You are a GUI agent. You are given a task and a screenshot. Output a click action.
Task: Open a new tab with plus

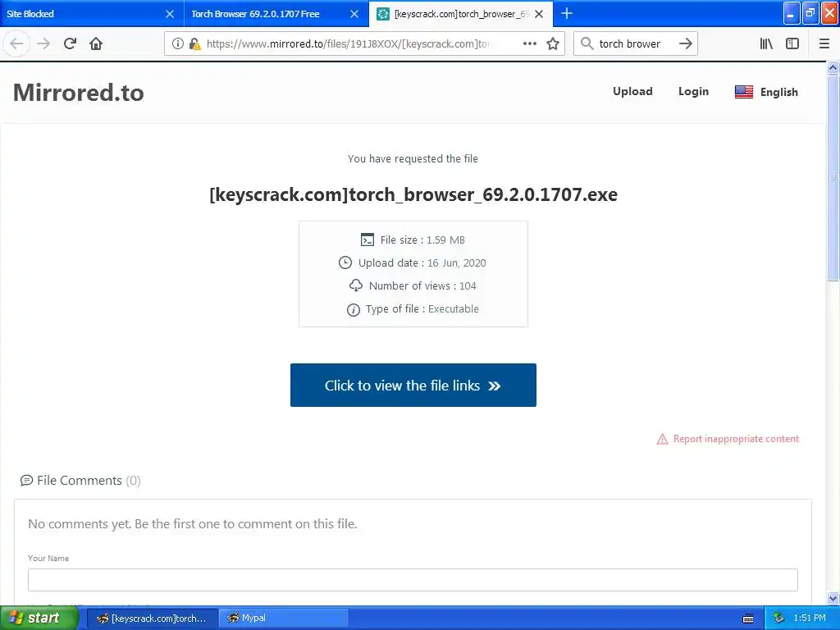click(567, 13)
